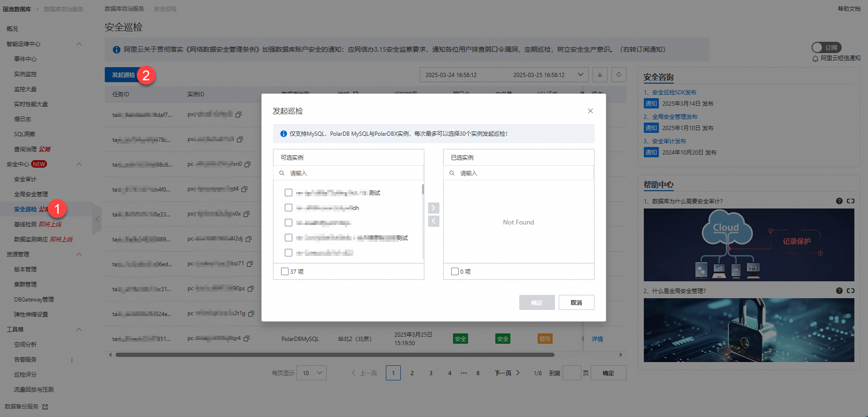
Task: Open the 每页显示 10 page size dropdown
Action: coord(312,373)
